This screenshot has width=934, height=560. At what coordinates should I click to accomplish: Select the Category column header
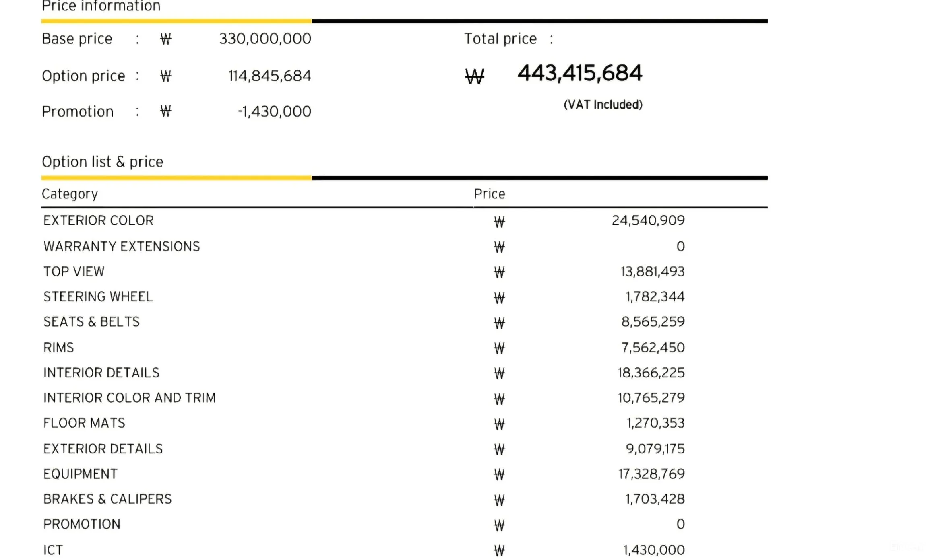tap(70, 194)
